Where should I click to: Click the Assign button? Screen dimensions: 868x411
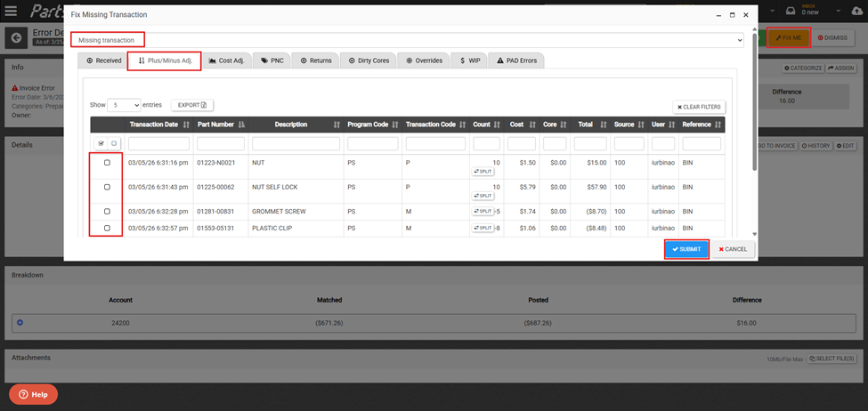click(x=841, y=68)
